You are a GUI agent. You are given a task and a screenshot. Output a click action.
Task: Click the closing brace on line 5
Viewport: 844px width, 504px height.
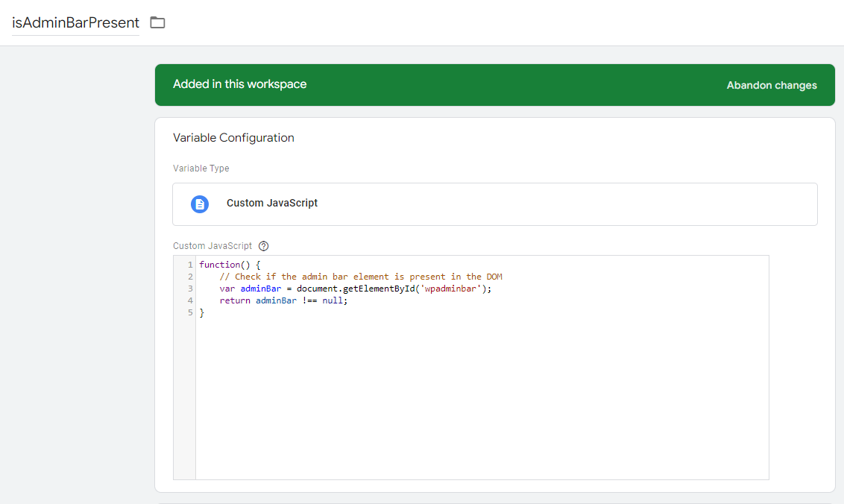[x=201, y=312]
